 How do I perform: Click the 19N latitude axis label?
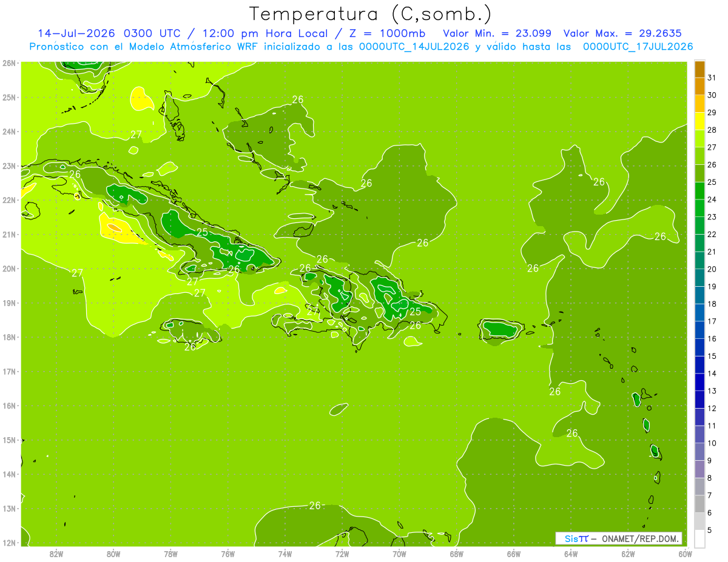tap(8, 303)
